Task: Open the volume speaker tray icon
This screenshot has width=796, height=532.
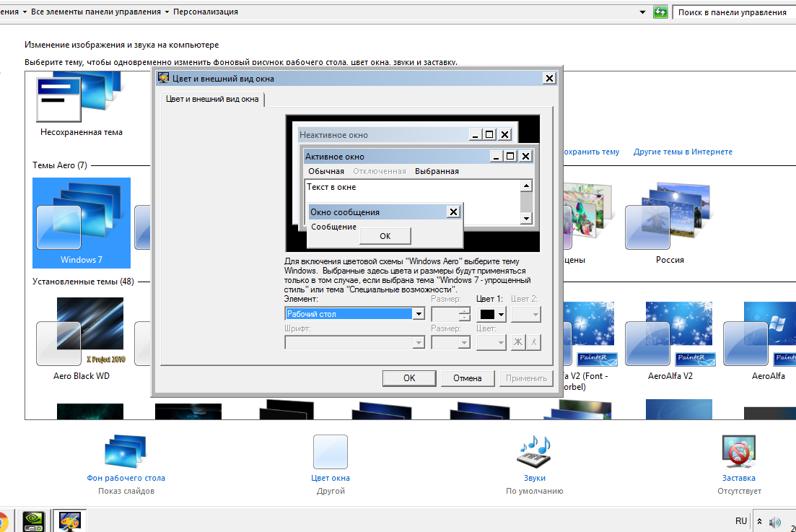Action: point(774,522)
